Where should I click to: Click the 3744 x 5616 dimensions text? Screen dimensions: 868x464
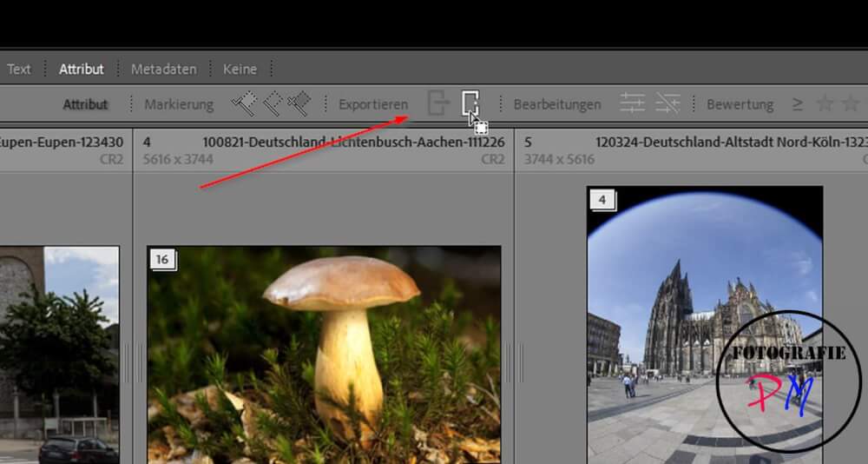559,160
